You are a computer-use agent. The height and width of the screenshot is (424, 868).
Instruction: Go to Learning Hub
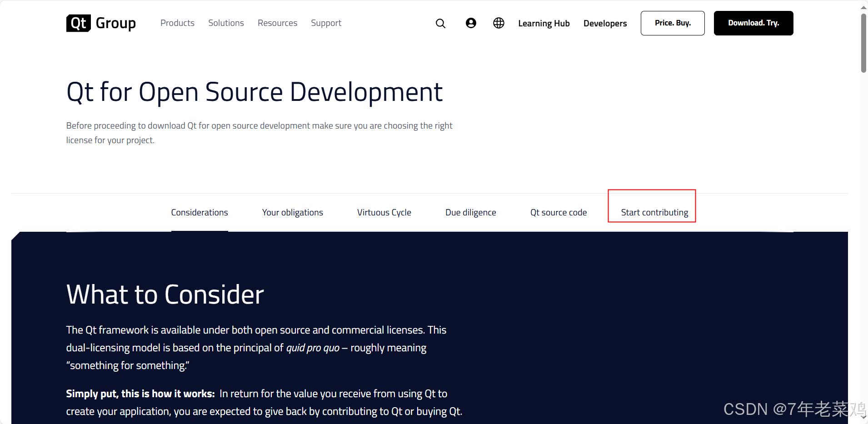(x=544, y=23)
